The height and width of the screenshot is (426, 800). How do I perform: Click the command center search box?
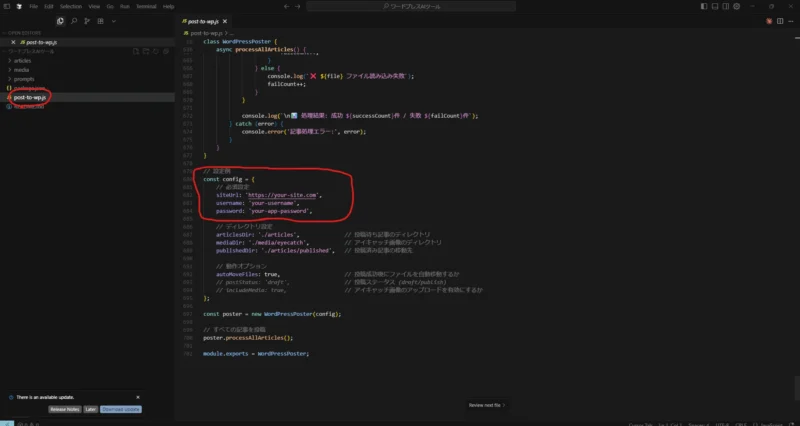(411, 7)
